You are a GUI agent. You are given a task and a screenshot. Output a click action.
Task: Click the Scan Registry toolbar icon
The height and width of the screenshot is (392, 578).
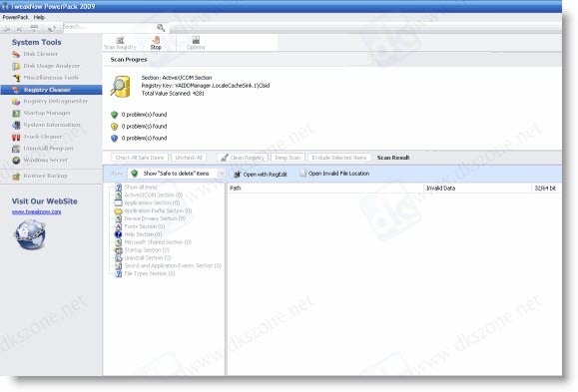120,43
